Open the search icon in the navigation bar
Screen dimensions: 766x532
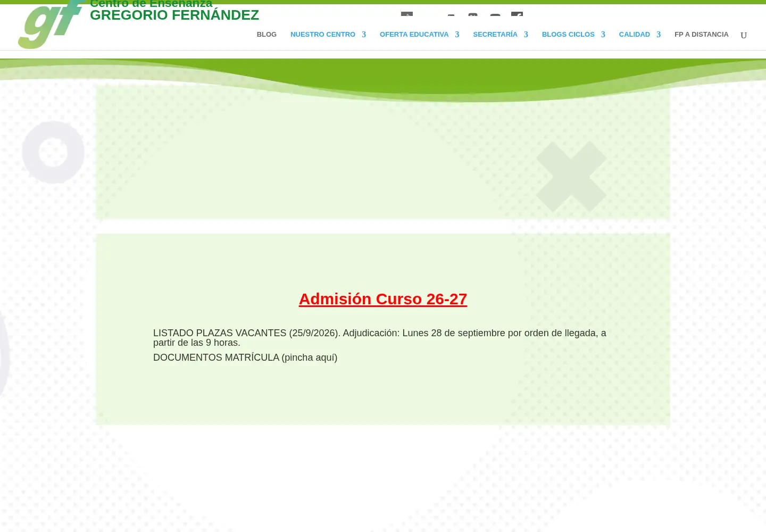[x=744, y=35]
